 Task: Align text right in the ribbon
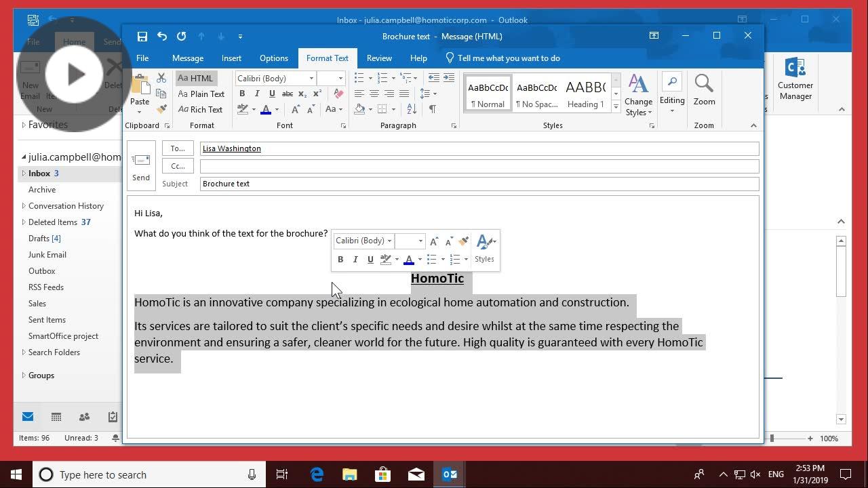click(389, 94)
